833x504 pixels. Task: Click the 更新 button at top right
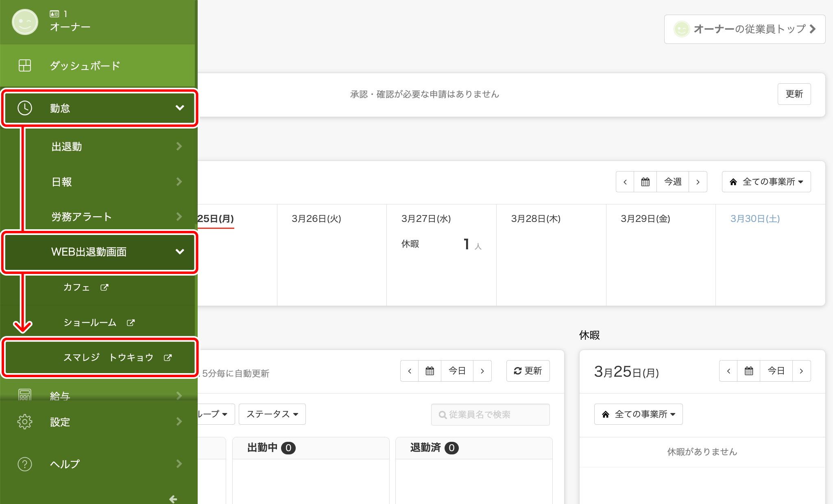tap(794, 94)
